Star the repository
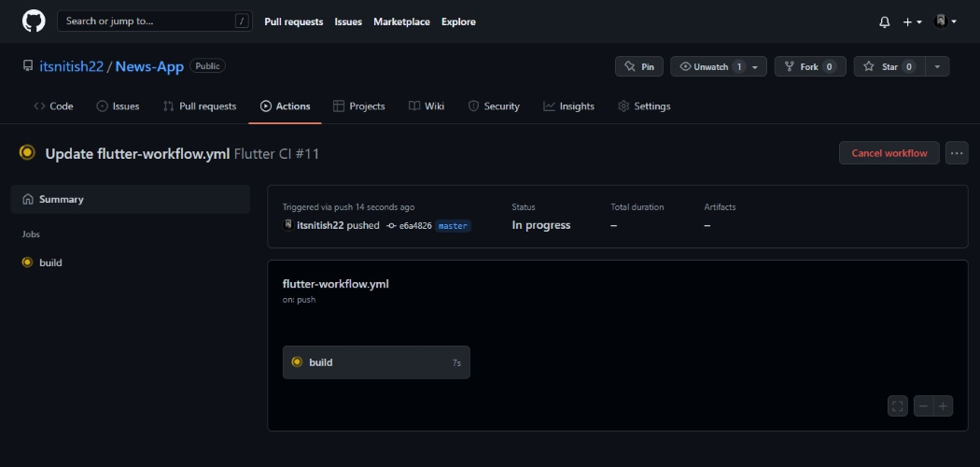980x467 pixels. (889, 66)
